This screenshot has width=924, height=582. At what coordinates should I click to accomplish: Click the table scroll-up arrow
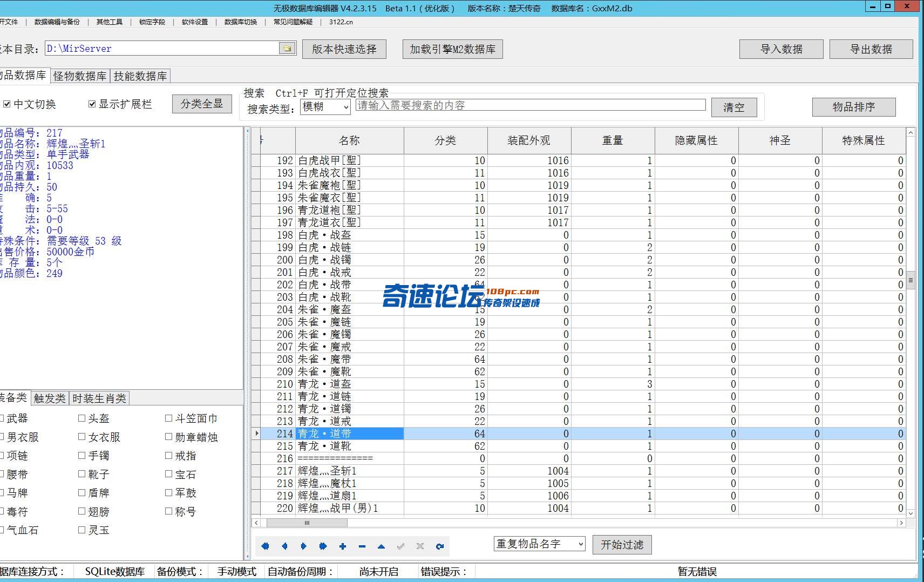tap(911, 132)
